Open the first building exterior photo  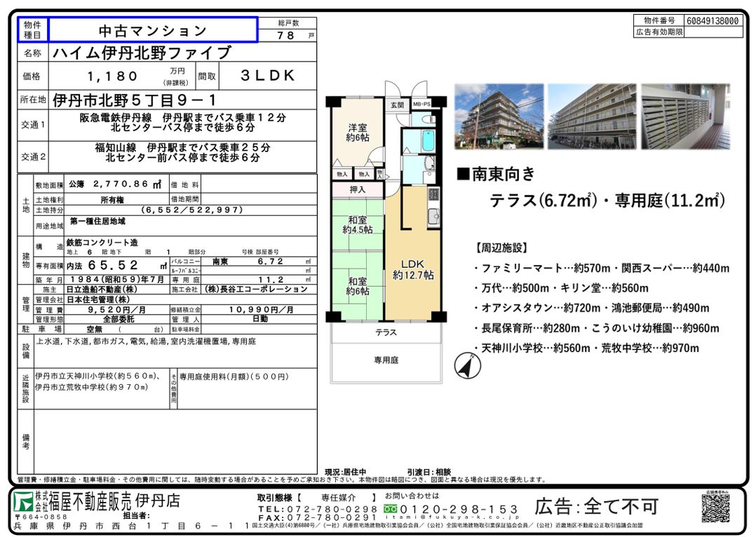[499, 116]
